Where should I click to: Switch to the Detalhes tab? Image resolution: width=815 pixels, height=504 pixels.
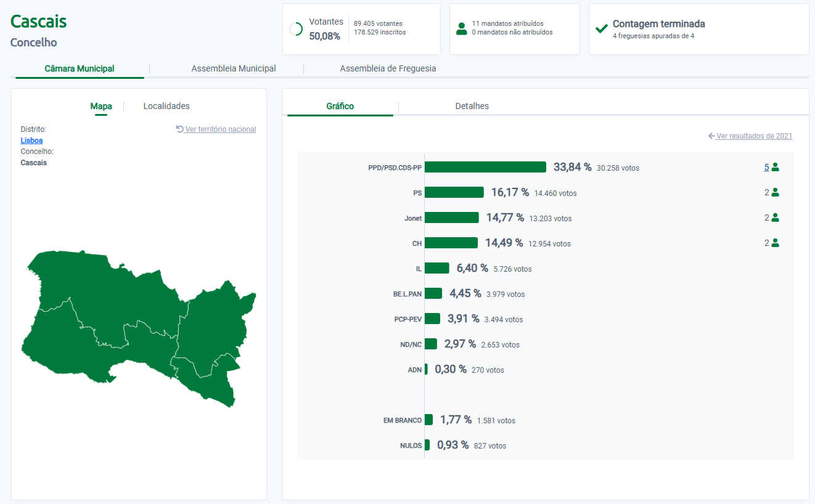tap(472, 106)
